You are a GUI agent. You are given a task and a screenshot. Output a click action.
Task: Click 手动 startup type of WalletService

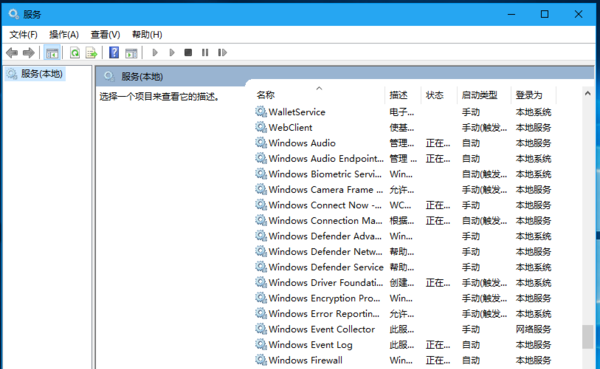point(471,112)
